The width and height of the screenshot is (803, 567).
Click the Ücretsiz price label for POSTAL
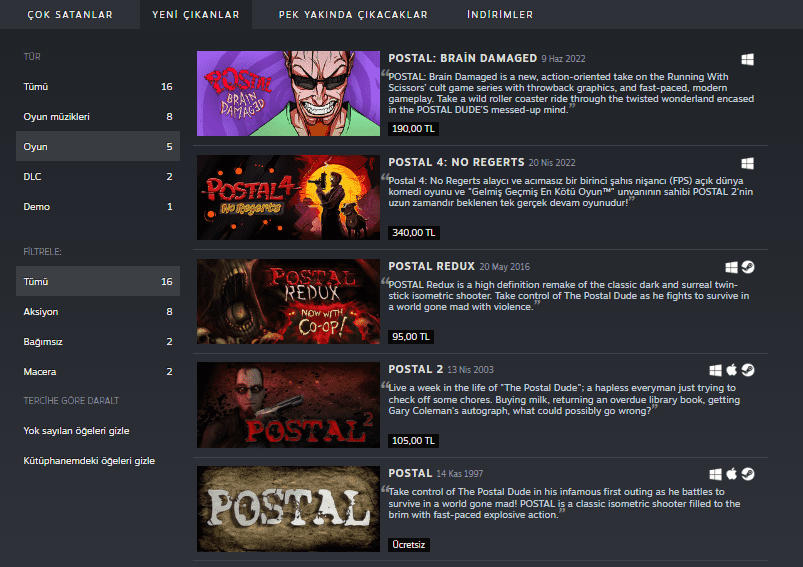click(x=410, y=545)
